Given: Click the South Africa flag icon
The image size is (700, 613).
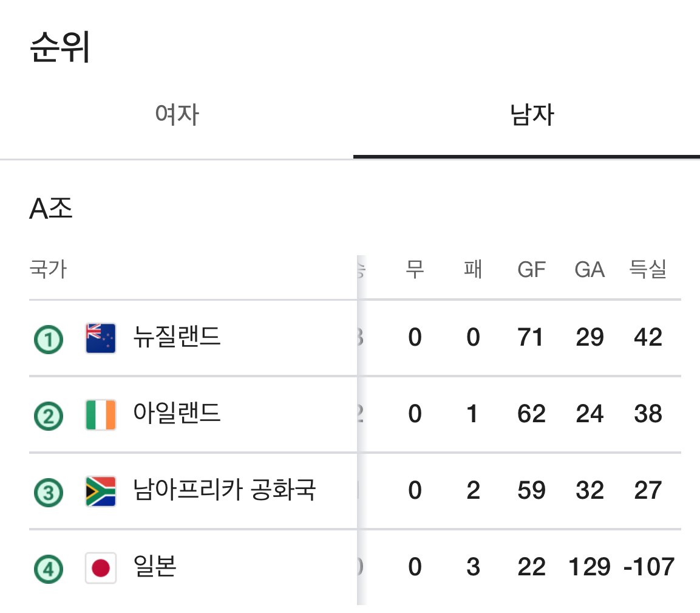Looking at the screenshot, I should pyautogui.click(x=101, y=491).
